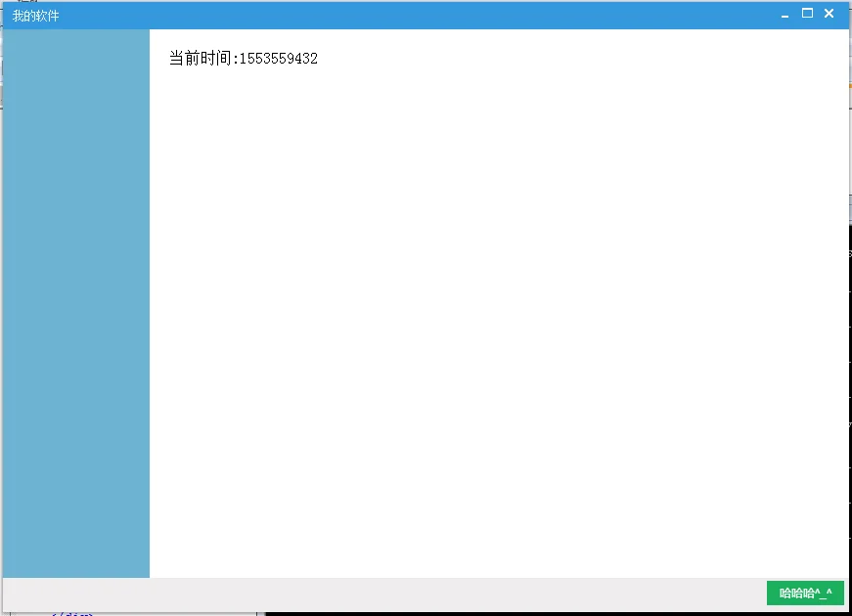Click the colon after 当前时间
Viewport: 852px width, 616px height.
pos(236,59)
